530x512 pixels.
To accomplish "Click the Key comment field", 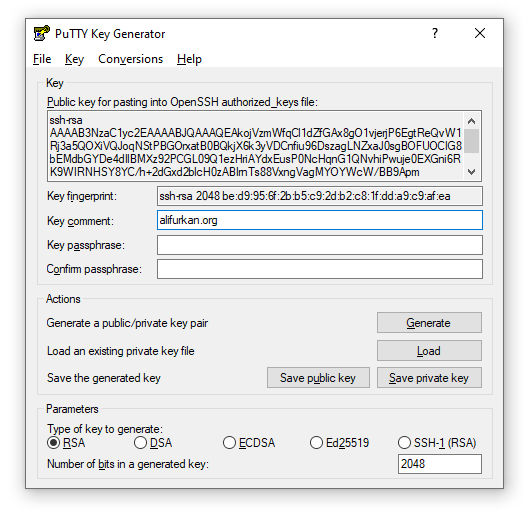I will 319,220.
